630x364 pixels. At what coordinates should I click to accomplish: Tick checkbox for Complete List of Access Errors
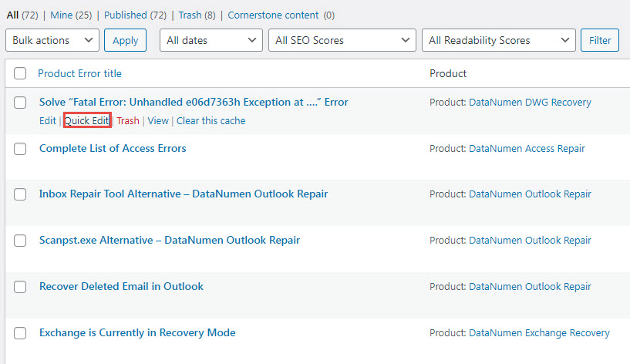coord(20,149)
